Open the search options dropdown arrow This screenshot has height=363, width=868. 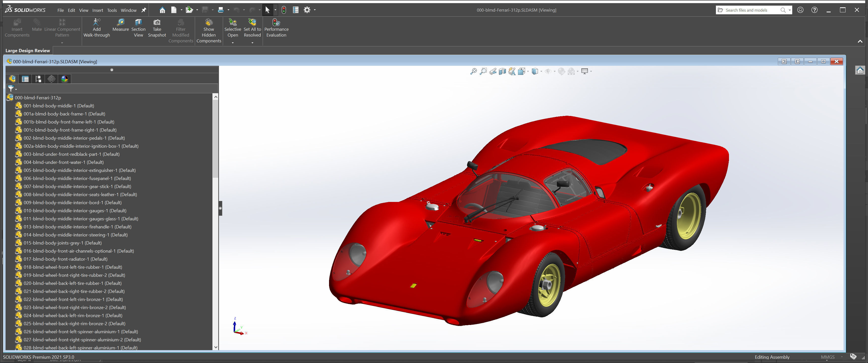click(790, 10)
